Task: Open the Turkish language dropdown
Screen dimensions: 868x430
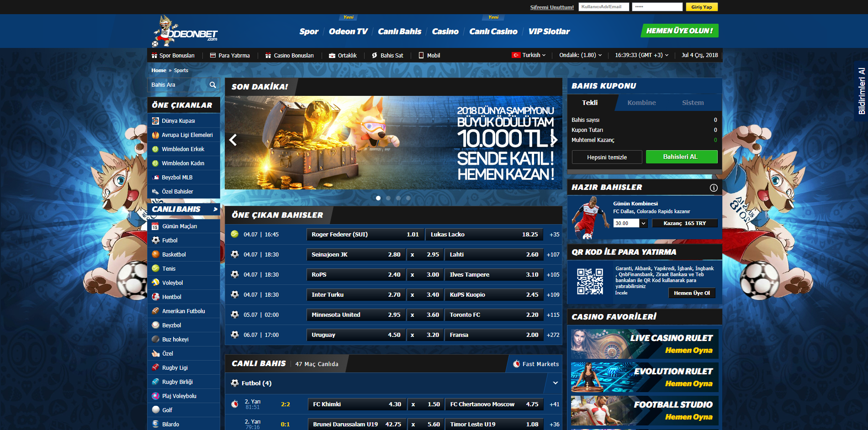Action: coord(529,55)
